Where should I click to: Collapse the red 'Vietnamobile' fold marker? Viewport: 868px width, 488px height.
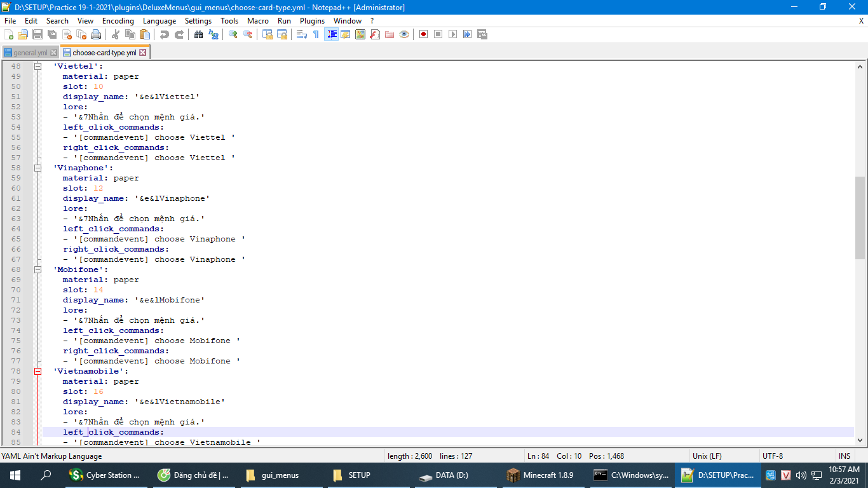(x=37, y=371)
